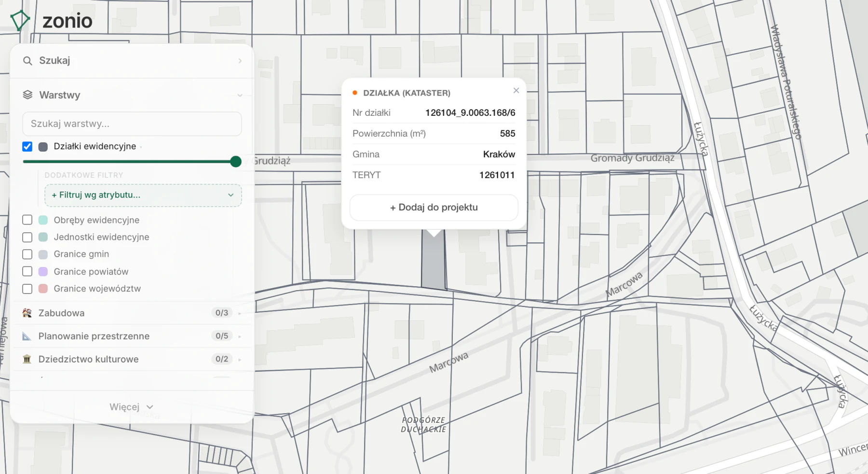Click the Szukaj warstwy search field
Screen dimensions: 868x474
[132, 124]
